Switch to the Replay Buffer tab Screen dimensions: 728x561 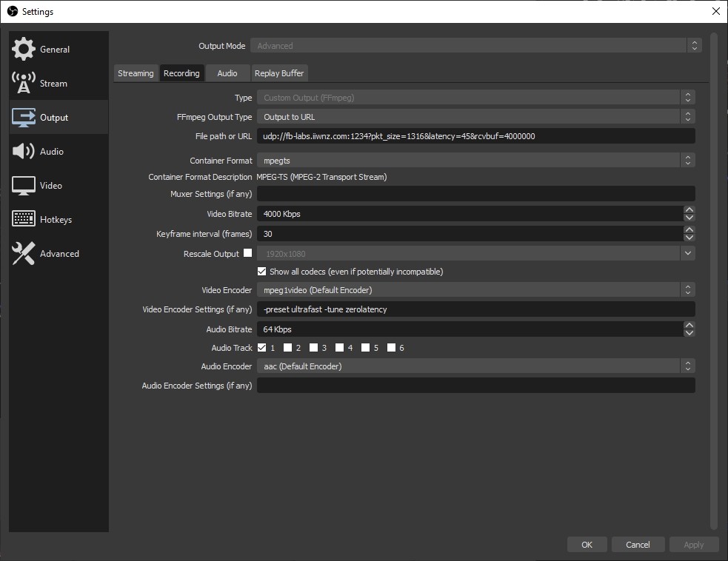[279, 73]
